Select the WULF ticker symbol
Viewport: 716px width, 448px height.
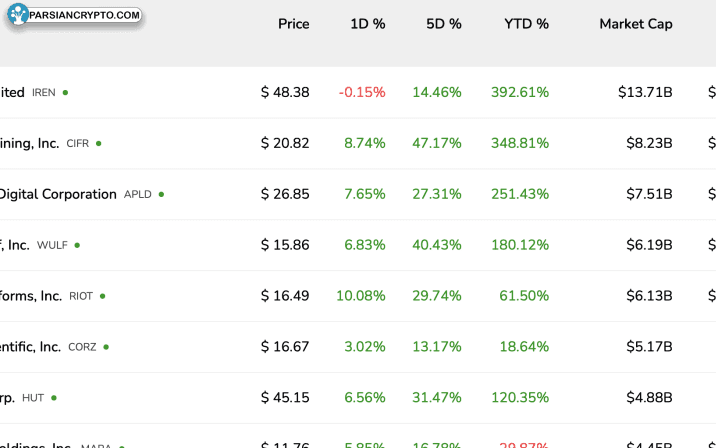pyautogui.click(x=52, y=246)
